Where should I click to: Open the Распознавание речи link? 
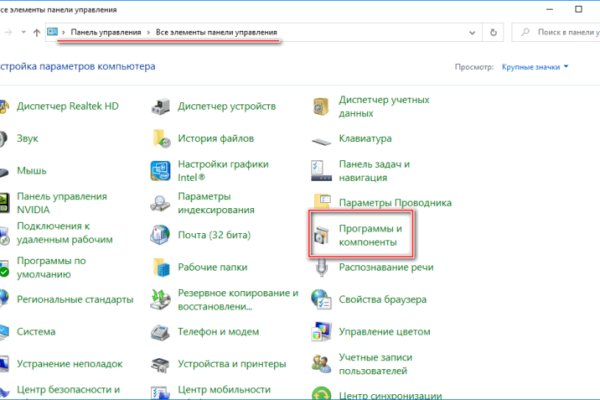click(386, 267)
